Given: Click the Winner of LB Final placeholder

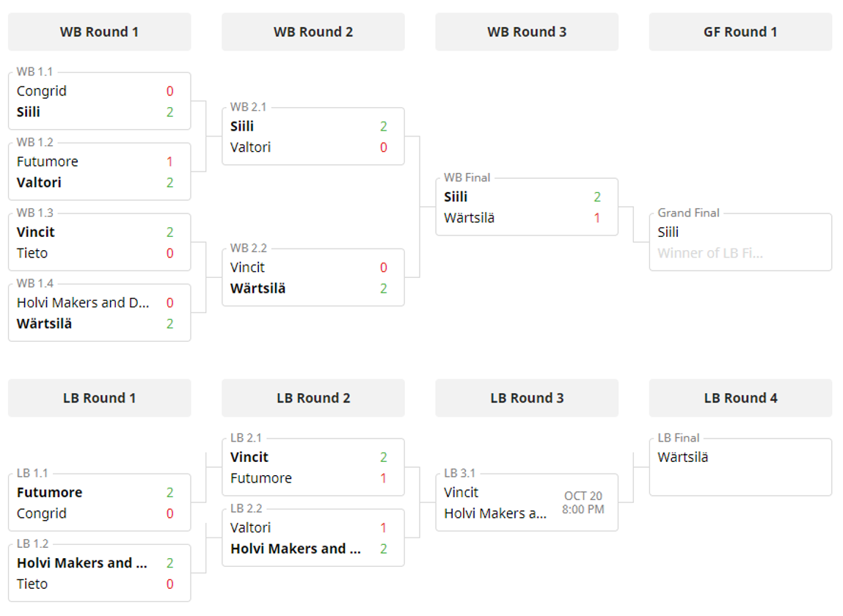Looking at the screenshot, I should [710, 253].
